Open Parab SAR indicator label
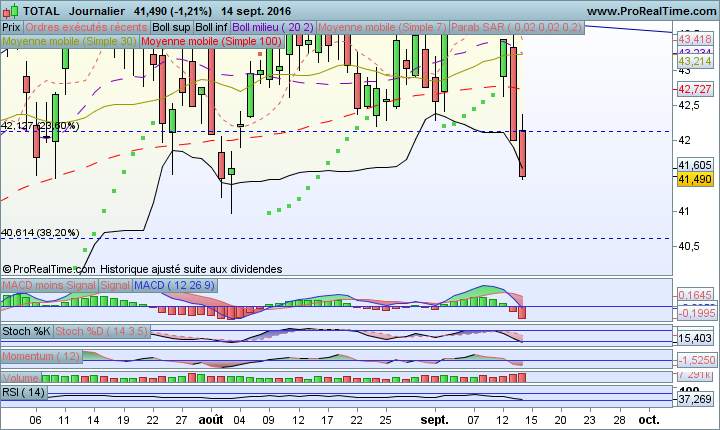 [x=517, y=28]
